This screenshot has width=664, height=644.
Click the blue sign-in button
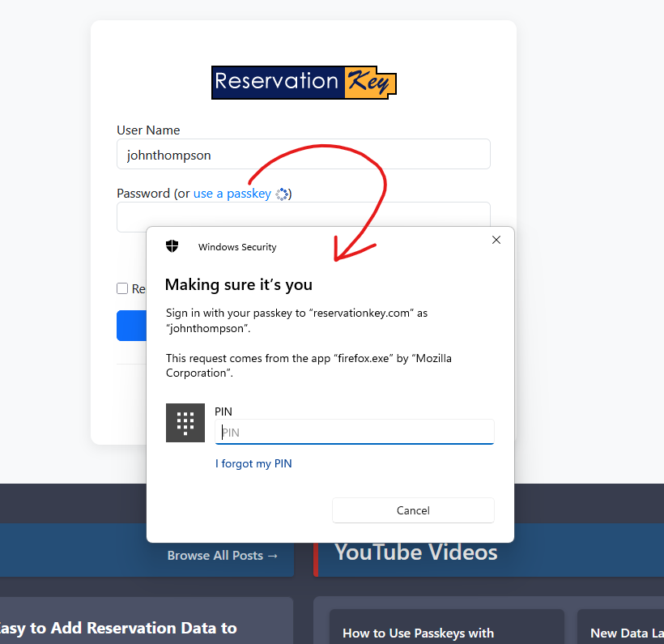[131, 326]
